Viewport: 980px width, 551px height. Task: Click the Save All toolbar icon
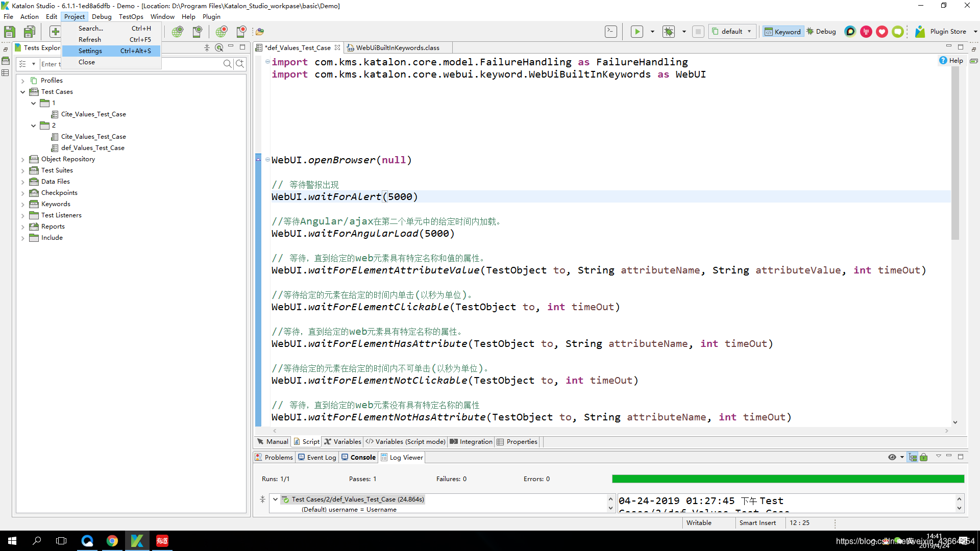30,32
